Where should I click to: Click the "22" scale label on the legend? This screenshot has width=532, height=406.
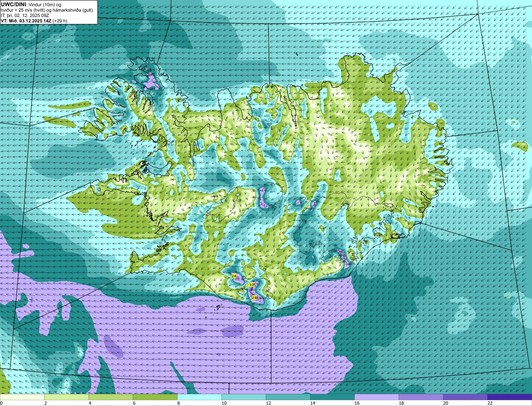(x=490, y=403)
